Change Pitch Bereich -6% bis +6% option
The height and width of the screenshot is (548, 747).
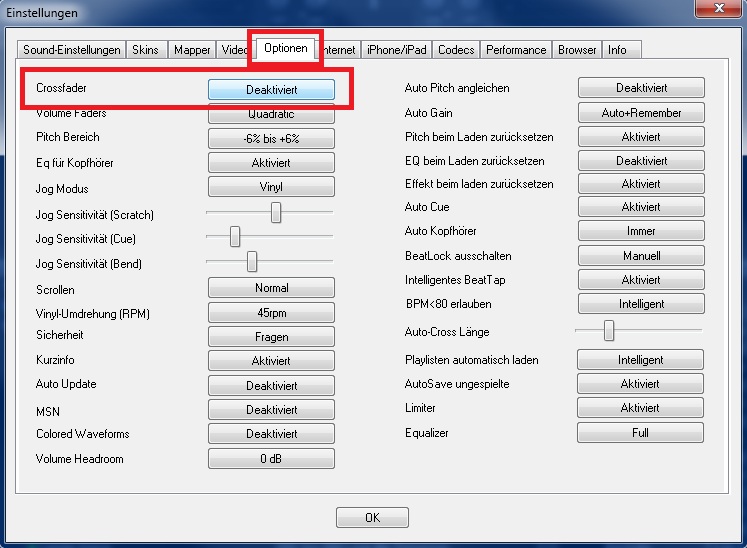click(271, 139)
